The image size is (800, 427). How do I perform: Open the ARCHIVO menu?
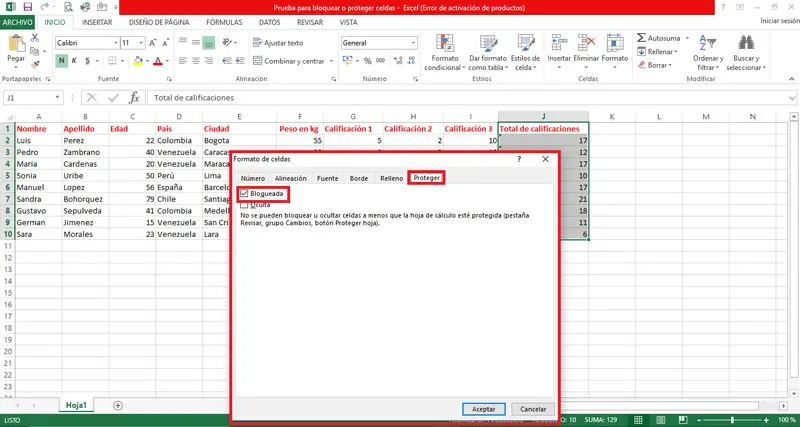17,22
